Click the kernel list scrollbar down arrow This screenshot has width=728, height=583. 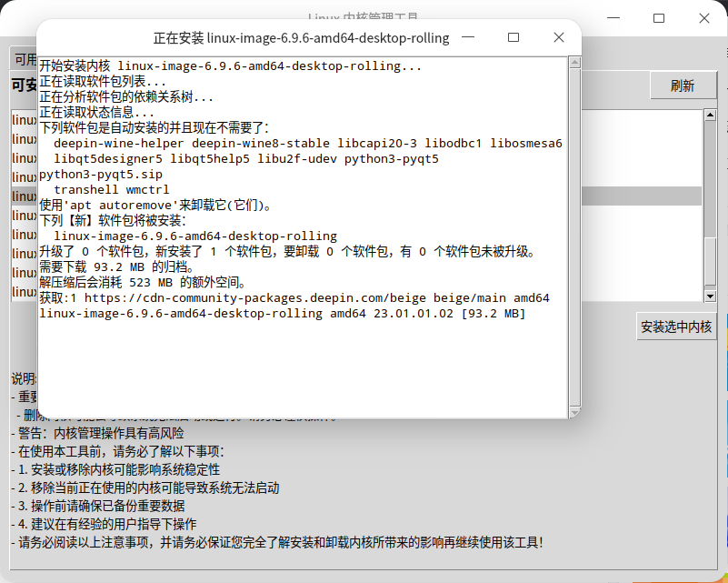(710, 296)
